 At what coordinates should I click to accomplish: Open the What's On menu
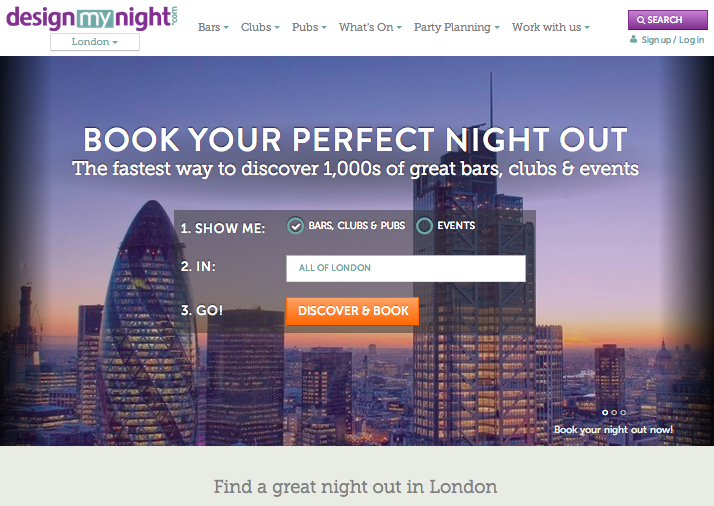pos(370,27)
